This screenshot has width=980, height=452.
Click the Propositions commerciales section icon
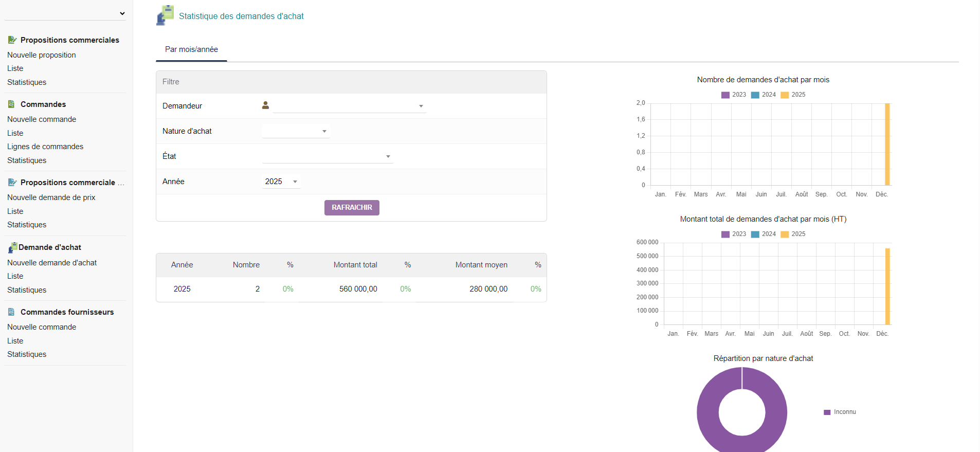pos(12,40)
